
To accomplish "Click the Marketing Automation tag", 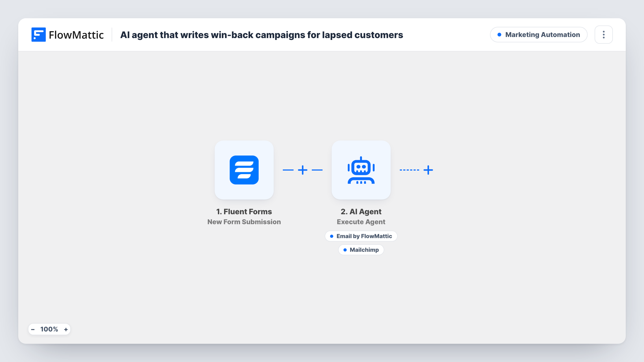I will click(539, 35).
